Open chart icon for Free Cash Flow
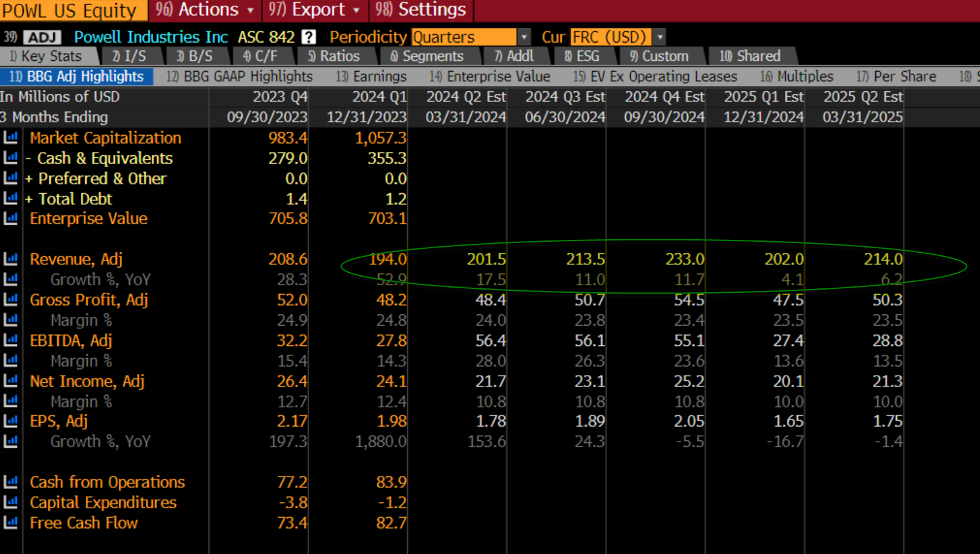The image size is (980, 554). click(x=10, y=522)
